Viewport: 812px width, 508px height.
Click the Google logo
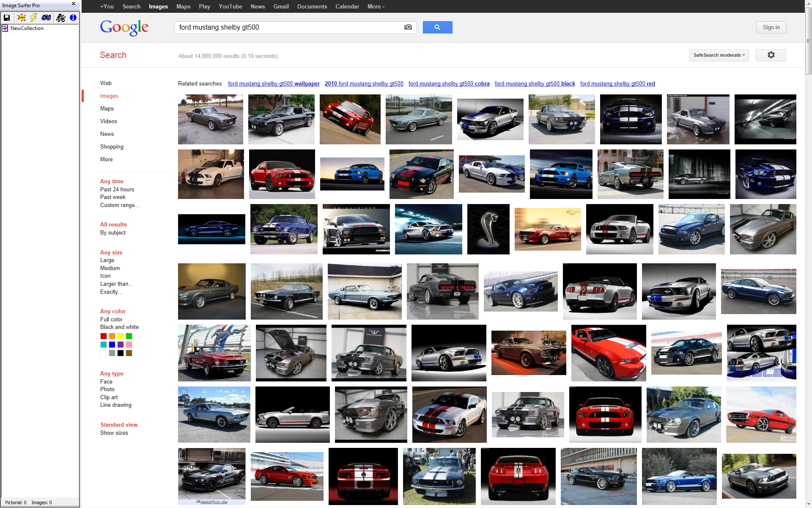(x=124, y=28)
